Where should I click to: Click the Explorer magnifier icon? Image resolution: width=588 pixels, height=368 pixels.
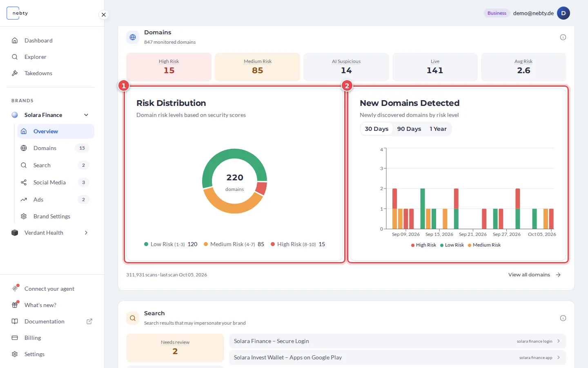[x=15, y=57]
